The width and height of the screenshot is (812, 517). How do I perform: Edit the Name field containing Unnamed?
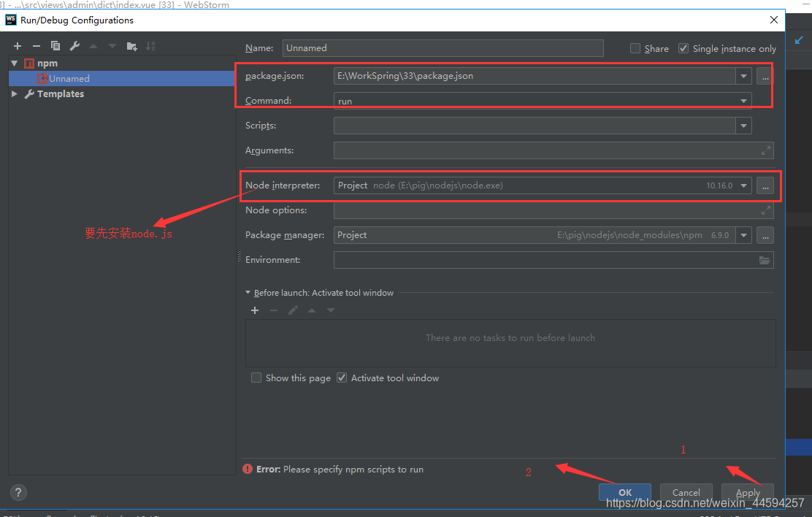443,48
